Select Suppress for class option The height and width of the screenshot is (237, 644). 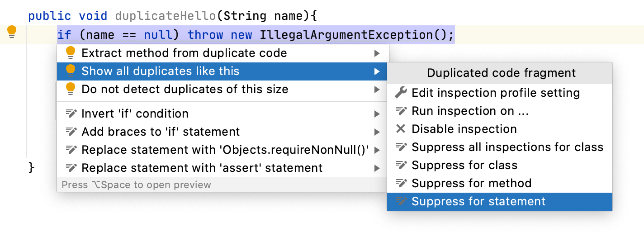point(464,165)
